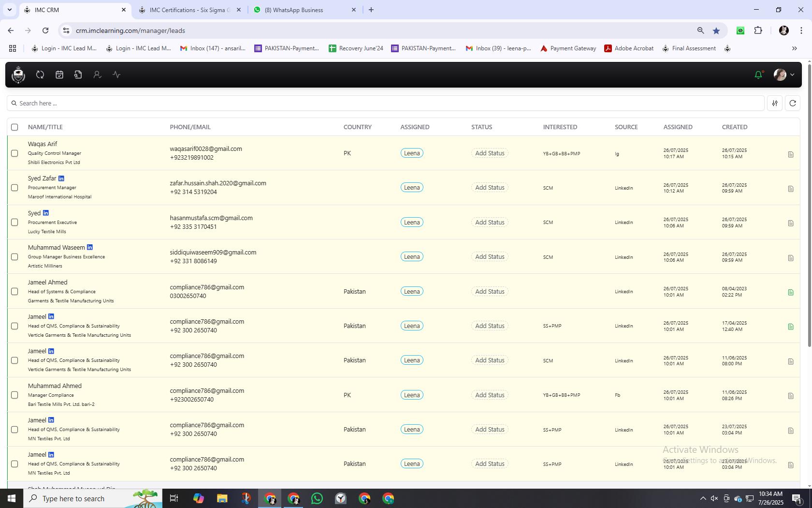This screenshot has height=508, width=812.
Task: Click the refresh list icon beside search
Action: (793, 103)
